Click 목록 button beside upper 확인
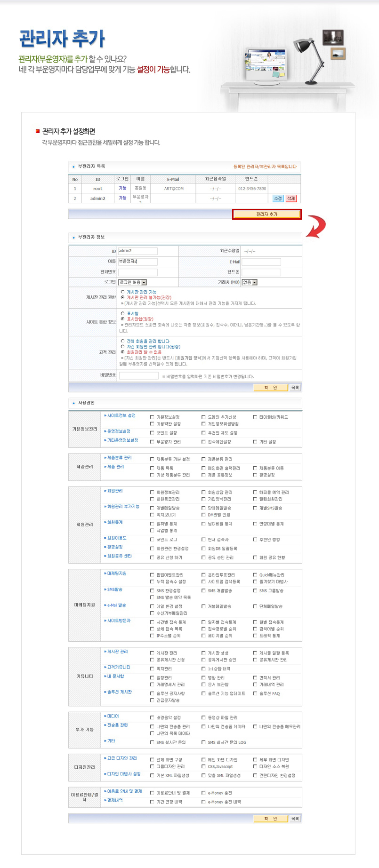Screen dimensions: 379x868 click(295, 388)
